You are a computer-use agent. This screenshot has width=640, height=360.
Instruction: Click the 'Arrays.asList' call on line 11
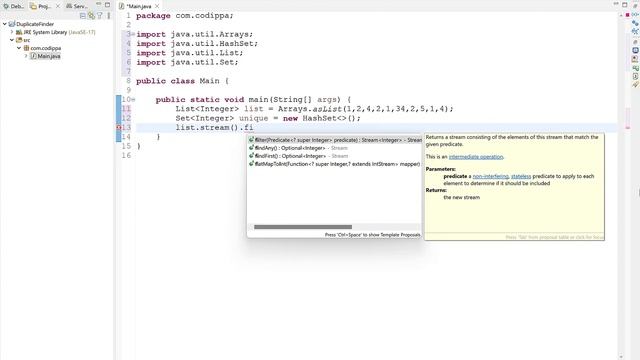pyautogui.click(x=310, y=109)
